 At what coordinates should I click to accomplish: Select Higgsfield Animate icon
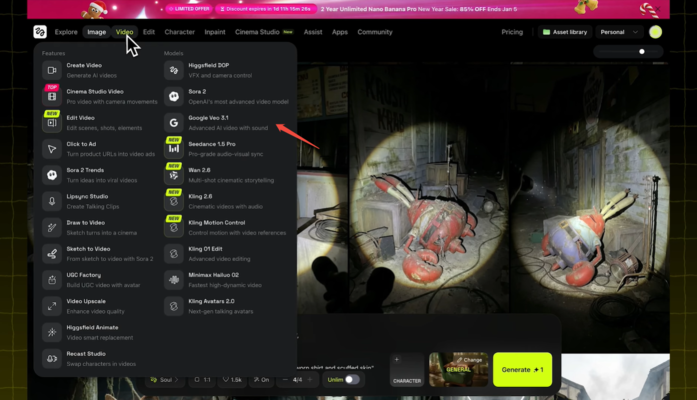pos(52,332)
